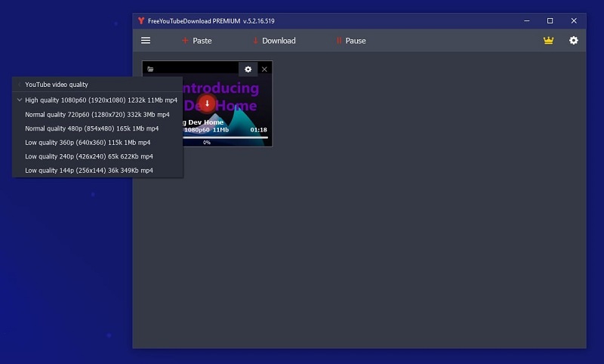Go back via YouTube video quality header

point(97,85)
